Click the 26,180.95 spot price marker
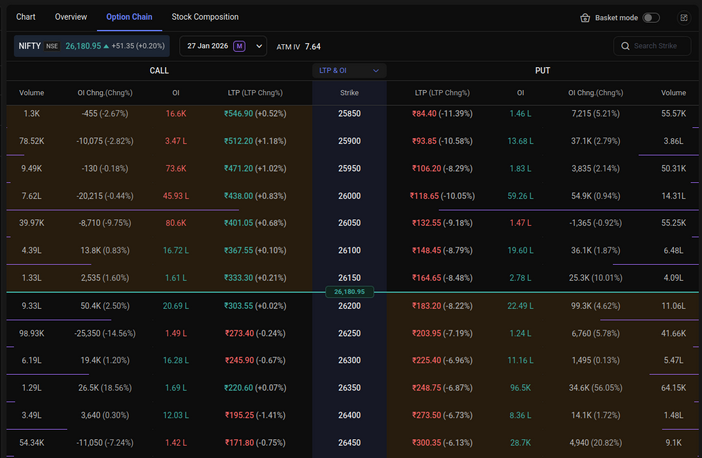 349,292
